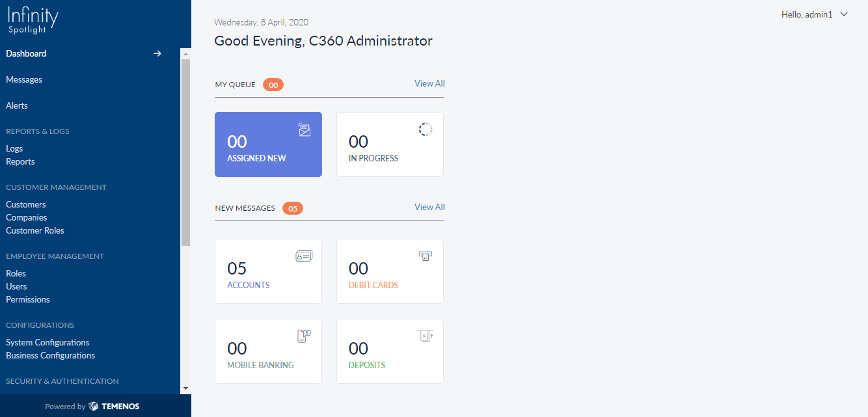Open the Hello, admin1 user dropdown
Viewport: 868px width, 417px height.
coord(814,14)
